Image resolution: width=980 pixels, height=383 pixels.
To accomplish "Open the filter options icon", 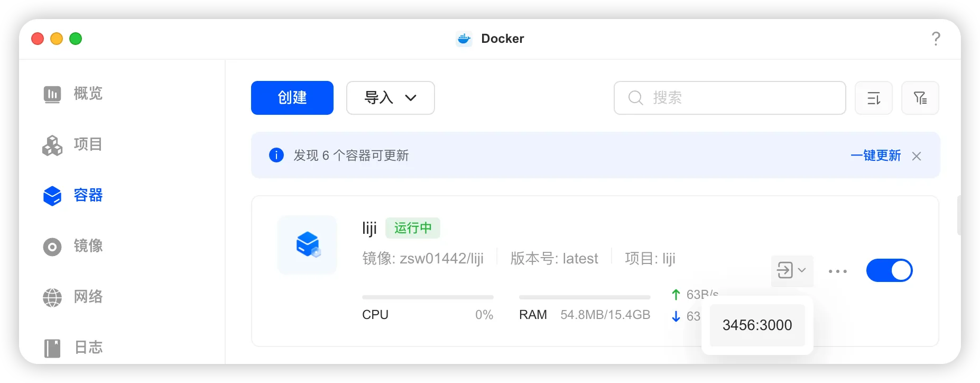I will point(920,98).
